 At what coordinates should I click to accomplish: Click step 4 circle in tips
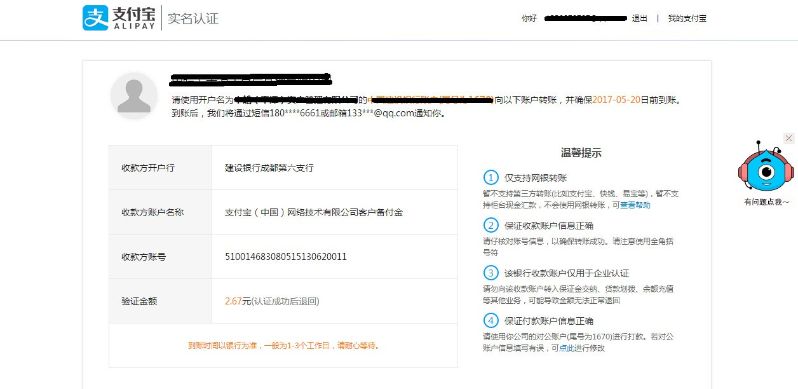pos(491,321)
